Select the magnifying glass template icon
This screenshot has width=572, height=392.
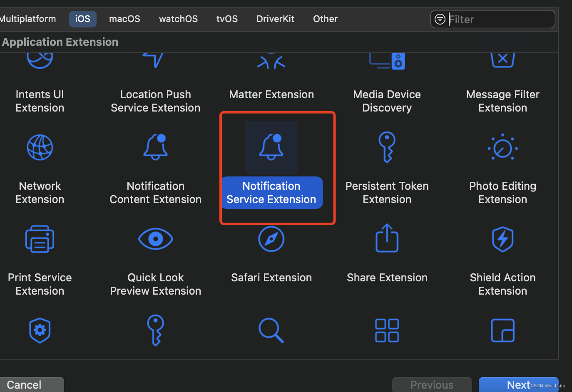[x=271, y=330]
